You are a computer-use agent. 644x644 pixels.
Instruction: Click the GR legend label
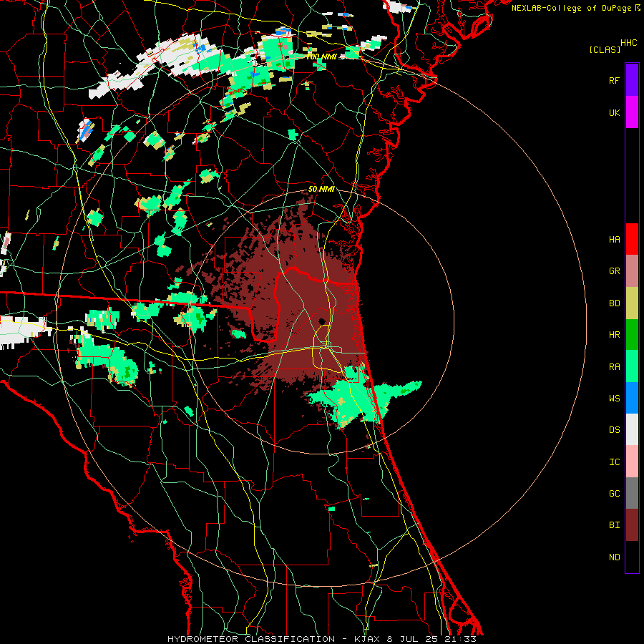pyautogui.click(x=614, y=271)
